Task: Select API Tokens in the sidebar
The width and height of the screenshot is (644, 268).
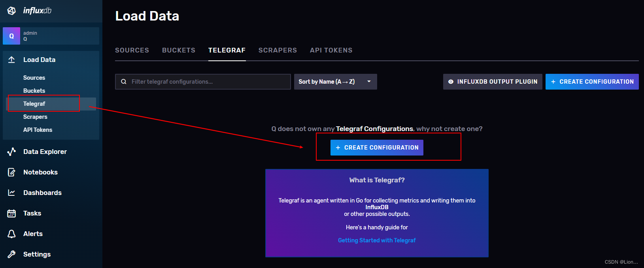Action: pos(38,130)
